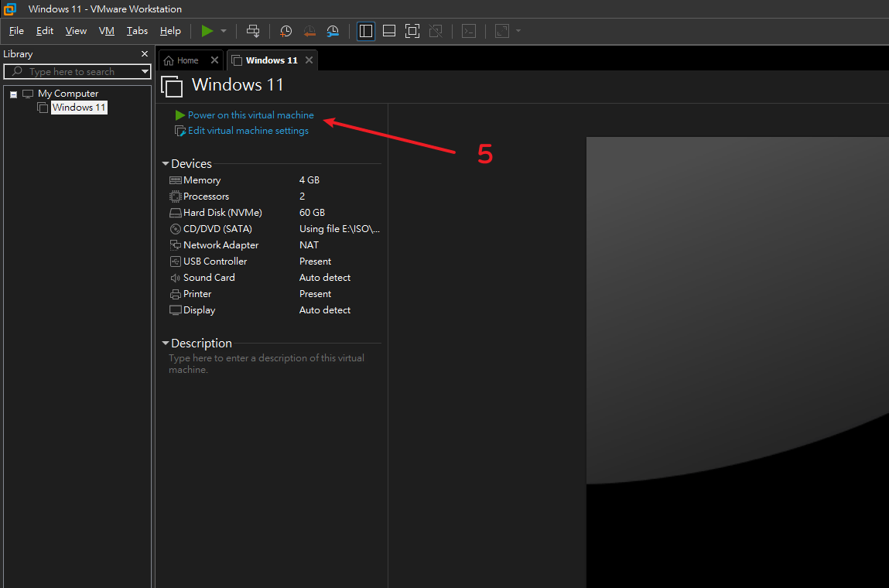Click Send Ctrl+Alt+Del toolbar icon
Image resolution: width=889 pixels, height=588 pixels.
[x=253, y=31]
